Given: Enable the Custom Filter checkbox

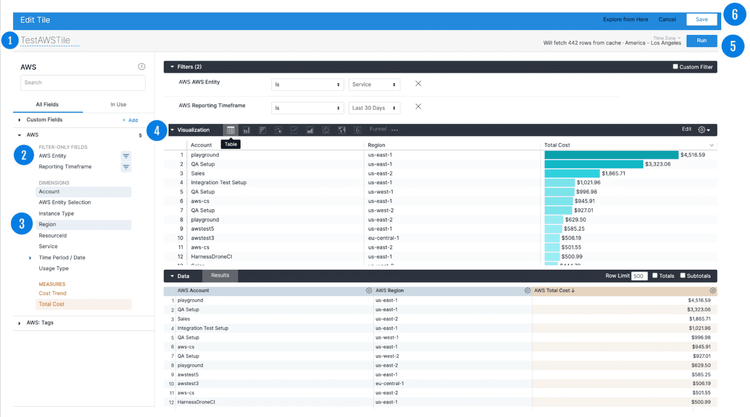Looking at the screenshot, I should 675,67.
